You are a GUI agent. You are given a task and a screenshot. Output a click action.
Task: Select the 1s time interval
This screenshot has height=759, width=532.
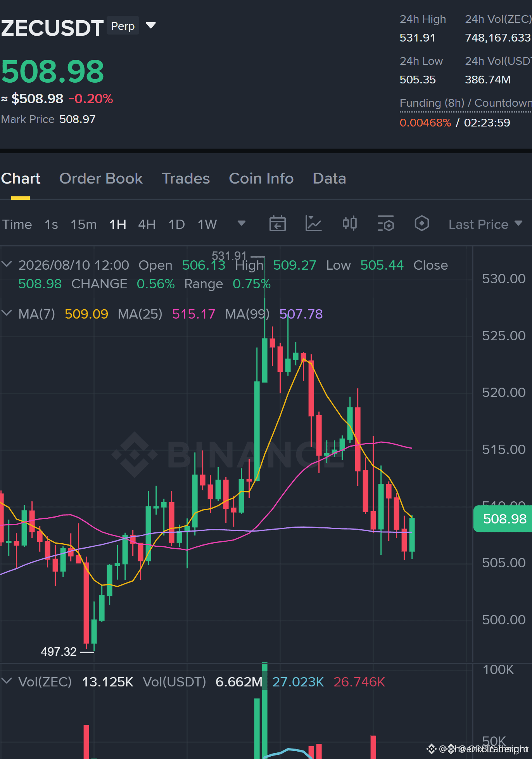point(51,224)
